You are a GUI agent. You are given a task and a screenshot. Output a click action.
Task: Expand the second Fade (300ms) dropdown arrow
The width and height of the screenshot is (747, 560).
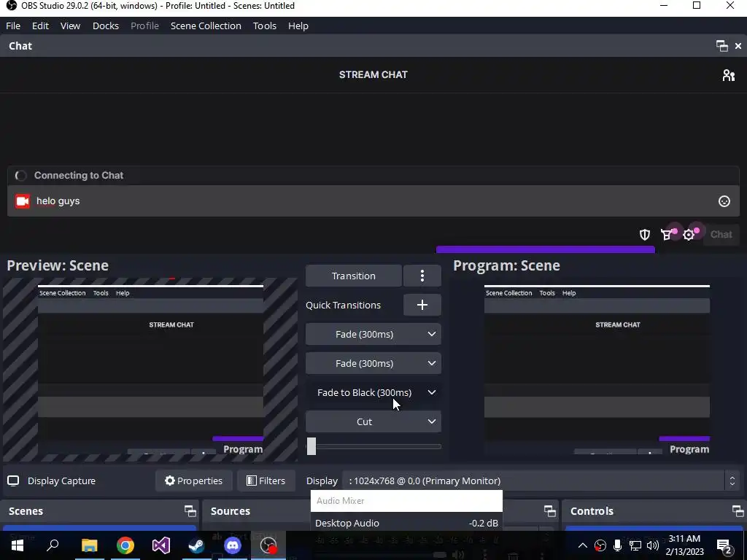(x=432, y=363)
